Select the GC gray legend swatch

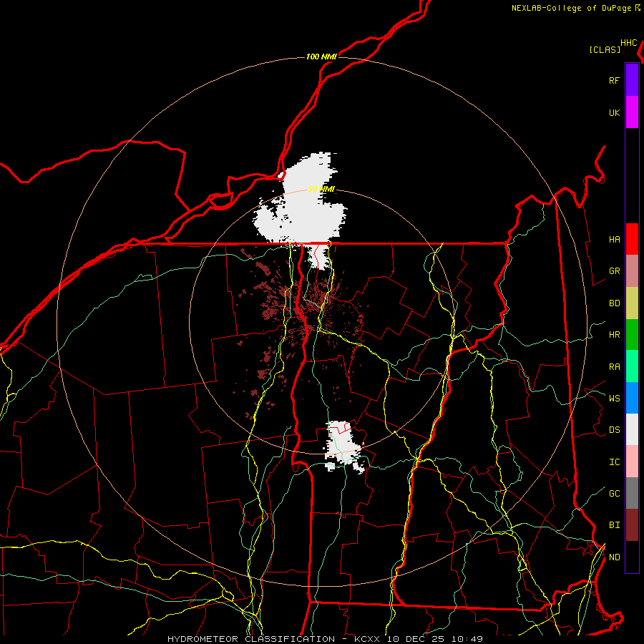pyautogui.click(x=632, y=493)
